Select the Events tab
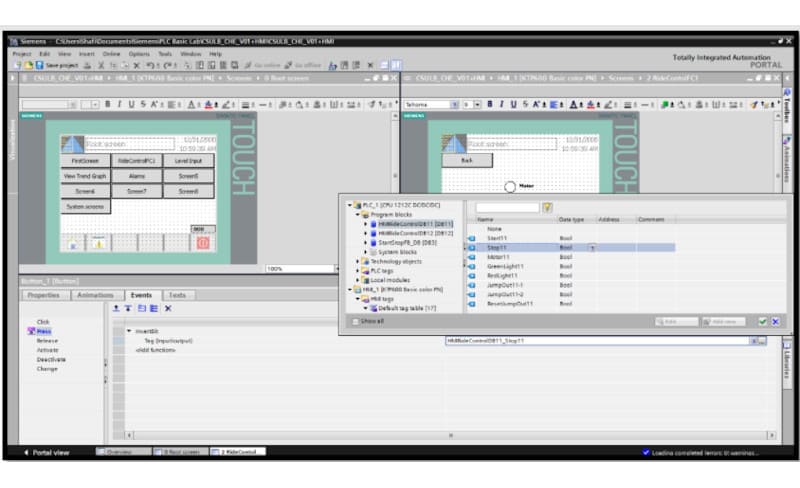The height and width of the screenshot is (488, 800). [x=141, y=295]
